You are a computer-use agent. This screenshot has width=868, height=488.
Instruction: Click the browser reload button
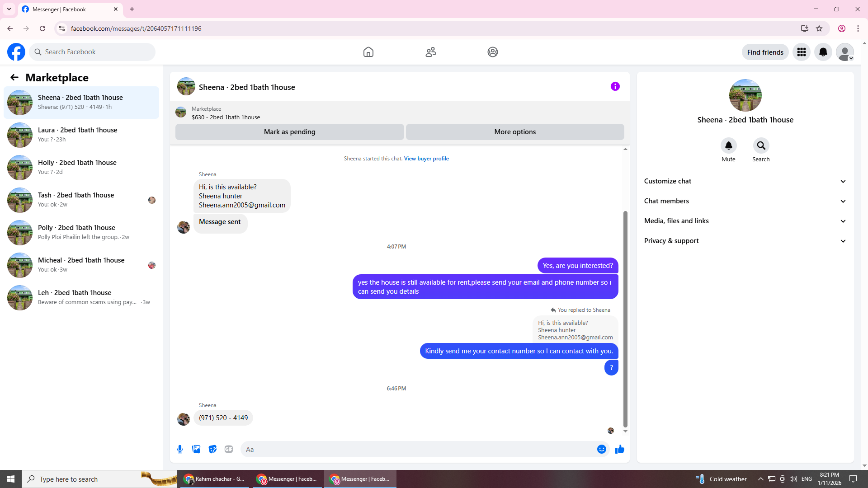(42, 28)
